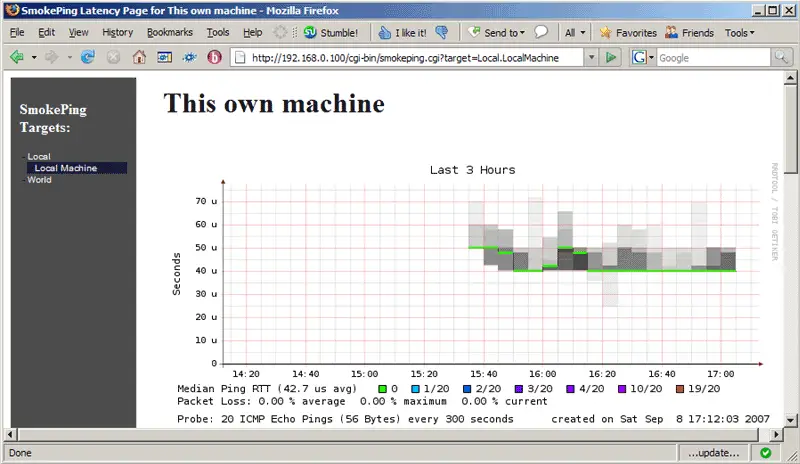Click the page icon in the address bar
Viewport: 800px width, 464px height.
click(x=240, y=58)
